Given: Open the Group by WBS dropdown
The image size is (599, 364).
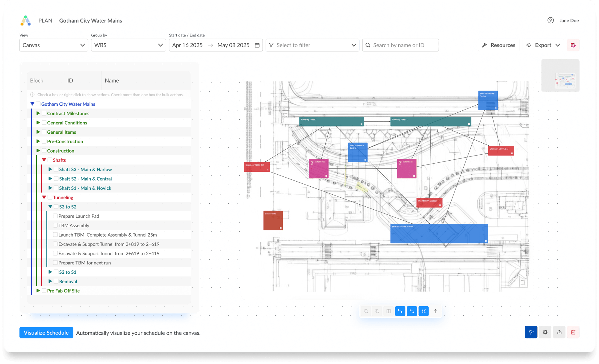Looking at the screenshot, I should tap(128, 45).
